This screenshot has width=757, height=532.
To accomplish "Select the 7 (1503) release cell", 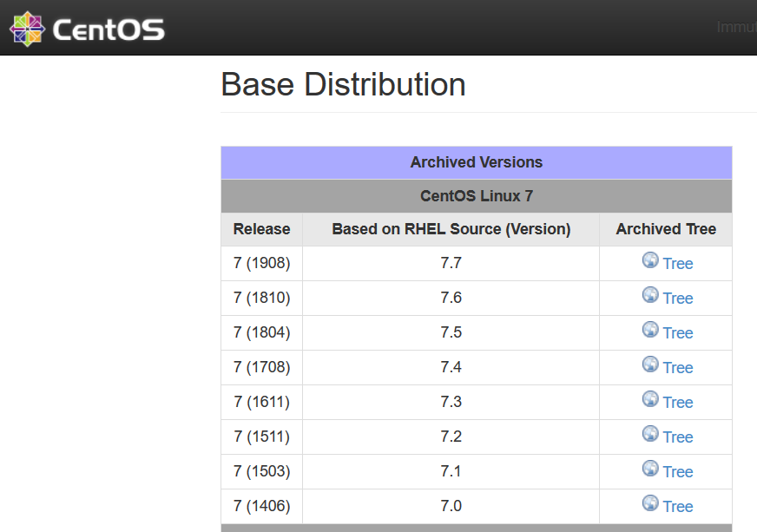I will pos(261,472).
